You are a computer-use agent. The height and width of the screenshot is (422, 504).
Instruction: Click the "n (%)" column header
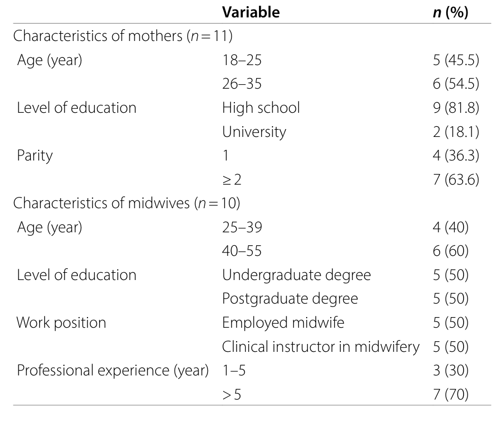click(447, 12)
